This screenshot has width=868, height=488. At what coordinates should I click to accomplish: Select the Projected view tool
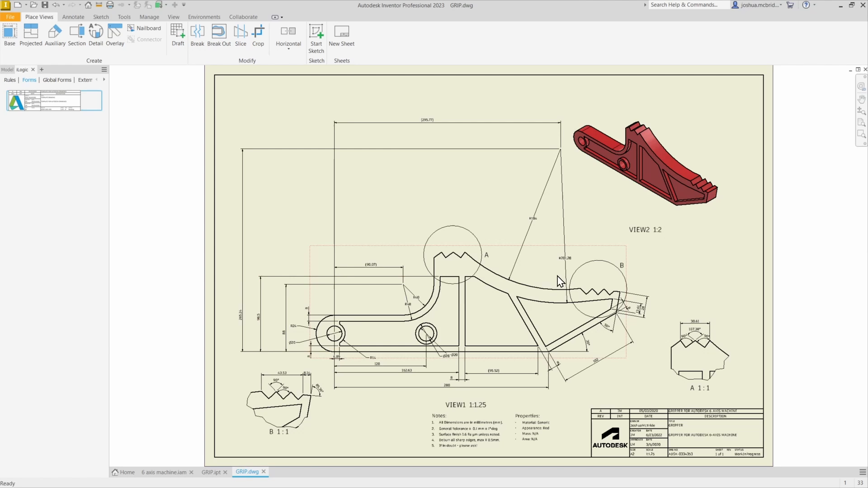point(31,34)
